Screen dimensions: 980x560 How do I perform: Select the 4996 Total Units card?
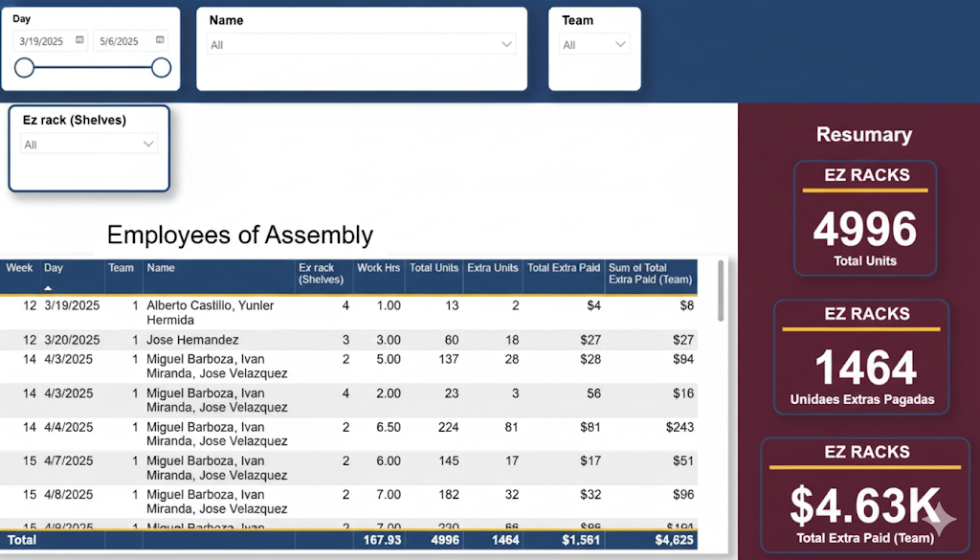tap(864, 218)
